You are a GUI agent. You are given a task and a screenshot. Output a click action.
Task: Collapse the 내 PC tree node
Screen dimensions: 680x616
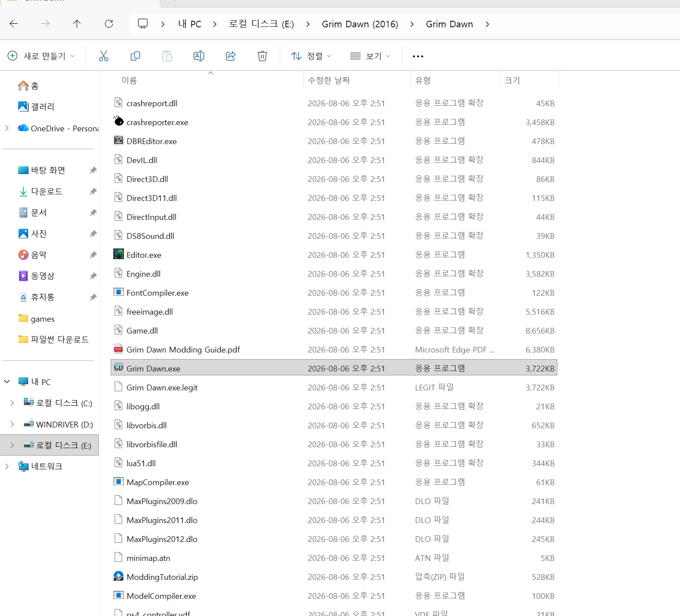[7, 382]
